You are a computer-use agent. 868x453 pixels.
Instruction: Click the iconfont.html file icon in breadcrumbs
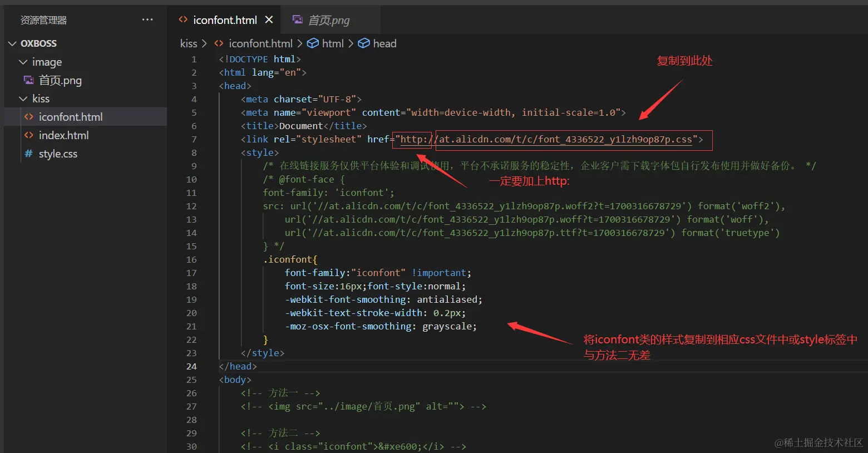tap(219, 43)
